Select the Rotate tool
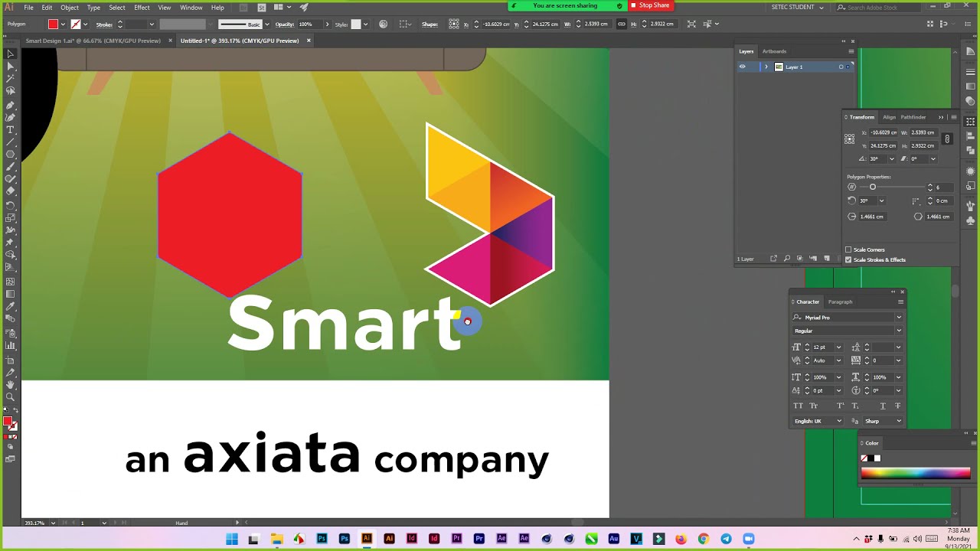 pyautogui.click(x=10, y=205)
